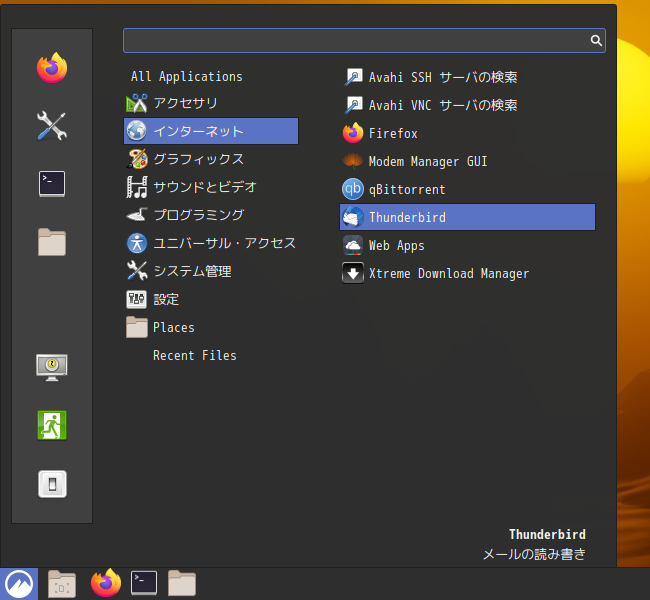Viewport: 650px width, 600px height.
Task: Click the green logout icon
Action: (52, 425)
